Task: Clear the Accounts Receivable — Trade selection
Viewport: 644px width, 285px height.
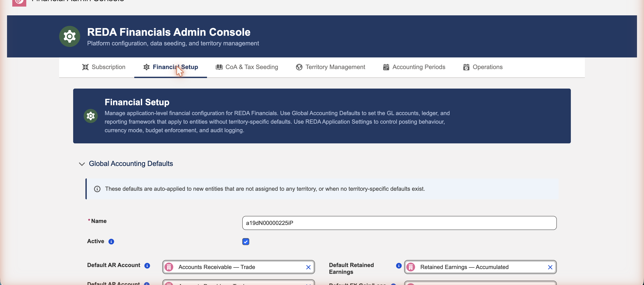Action: tap(308, 267)
